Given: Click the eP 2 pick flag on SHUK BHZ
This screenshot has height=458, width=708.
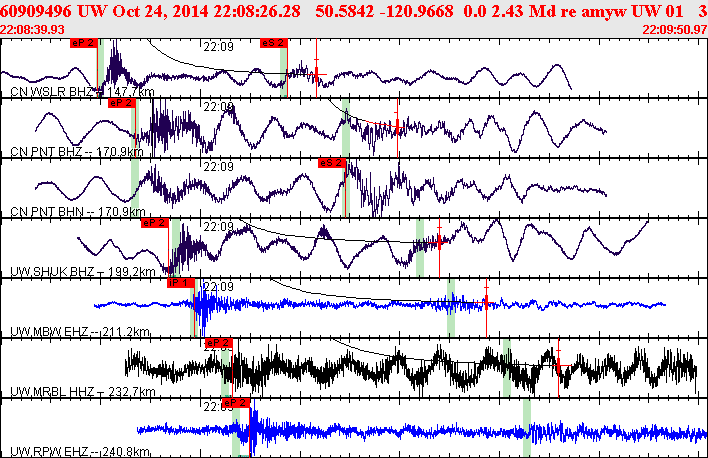Looking at the screenshot, I should coord(155,223).
